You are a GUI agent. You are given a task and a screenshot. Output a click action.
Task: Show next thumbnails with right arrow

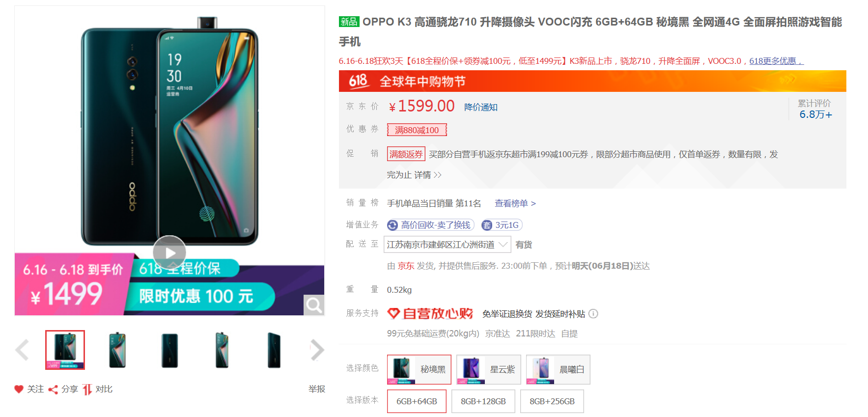pyautogui.click(x=317, y=350)
